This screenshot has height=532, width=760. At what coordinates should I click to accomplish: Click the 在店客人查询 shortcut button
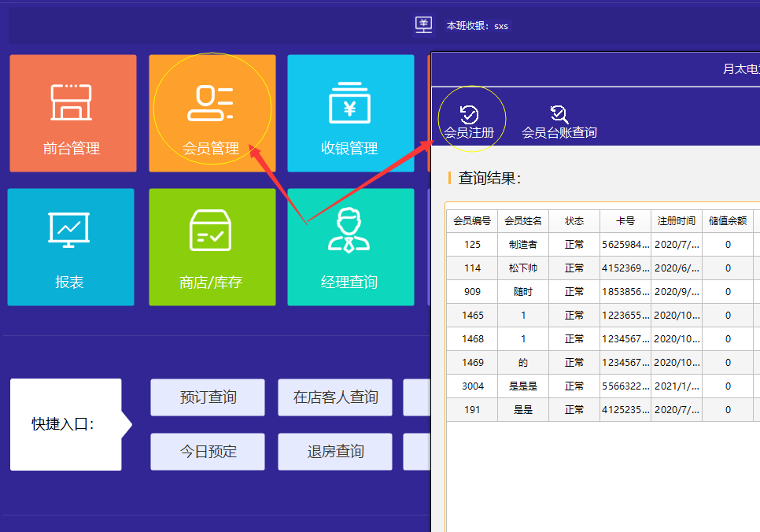pos(335,397)
